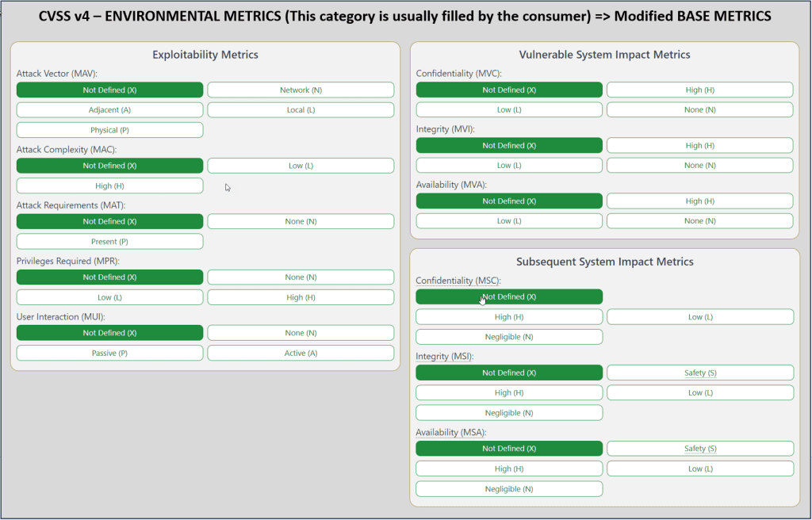Choose Active (A) for User Interaction
Viewport: 812px width, 520px height.
pos(301,354)
